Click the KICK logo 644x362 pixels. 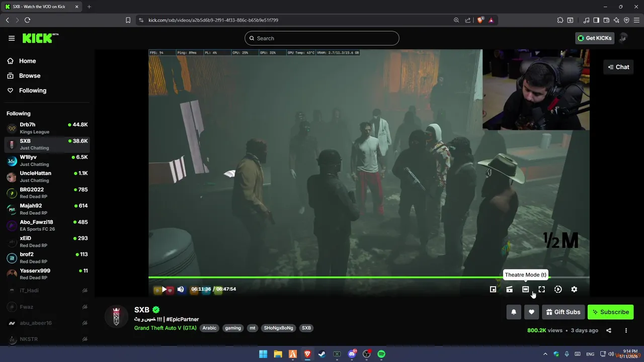point(40,38)
